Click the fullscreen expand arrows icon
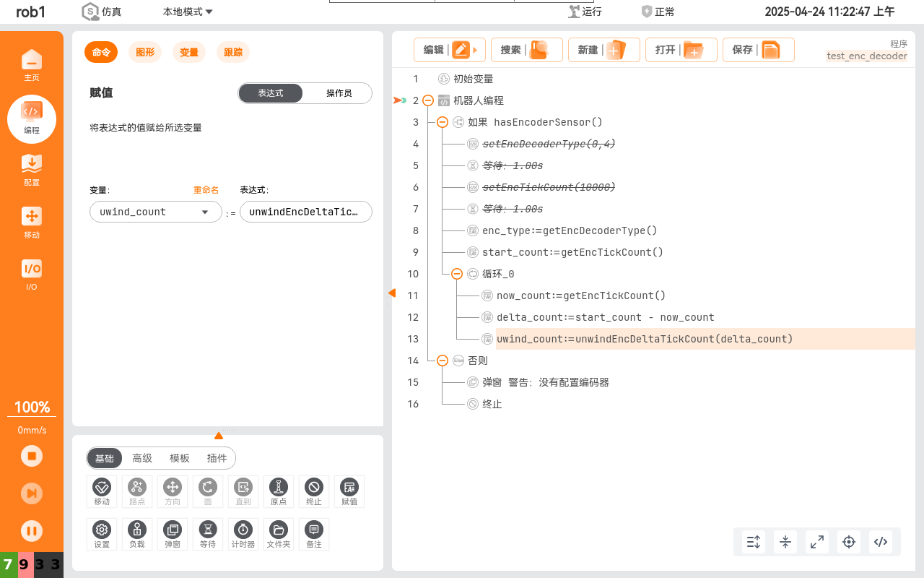Viewport: 924px width, 578px height. [817, 541]
